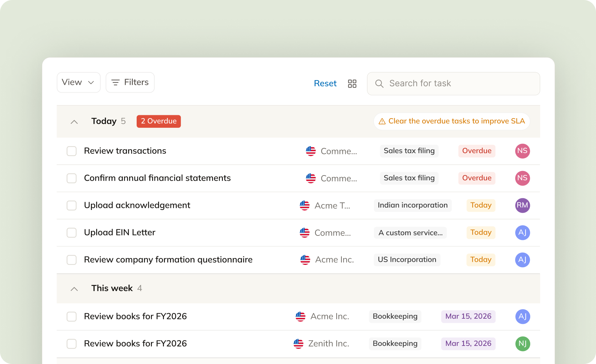Screen dimensions: 596x364
Task: Check Confirm annual financial statements checkbox
Action: (72, 178)
